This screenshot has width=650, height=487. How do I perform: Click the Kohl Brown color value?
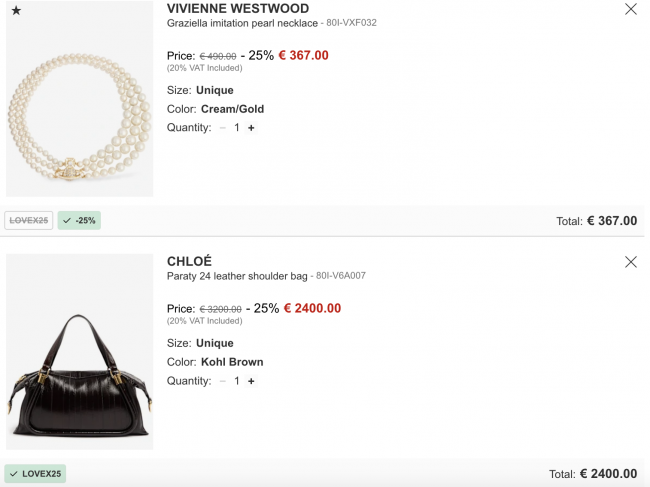[x=232, y=362]
